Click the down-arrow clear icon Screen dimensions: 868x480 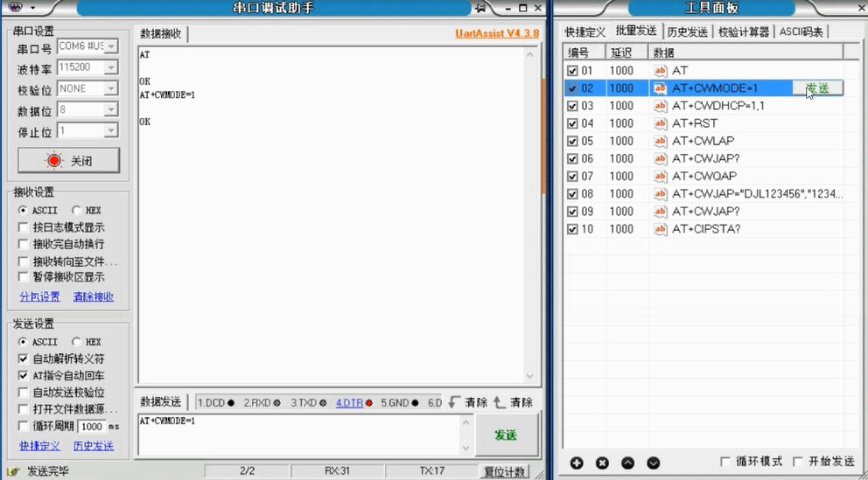[x=454, y=402]
